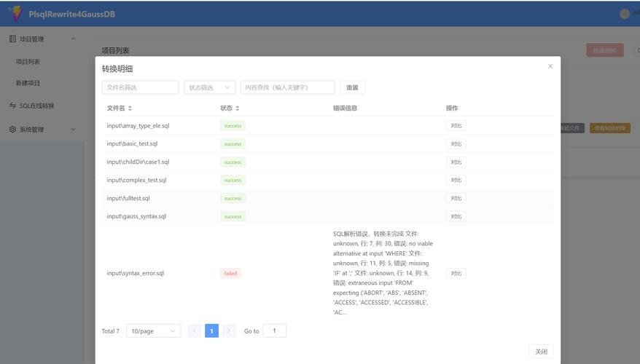Collapse the 项目管理 menu chevron
Image resolution: width=640 pixels, height=364 pixels.
tap(73, 39)
